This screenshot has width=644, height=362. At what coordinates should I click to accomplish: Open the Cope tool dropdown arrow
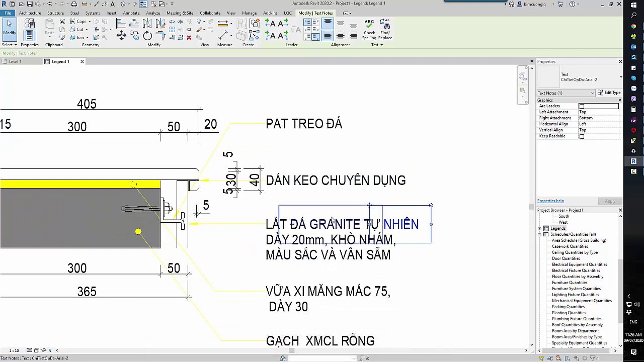90,22
